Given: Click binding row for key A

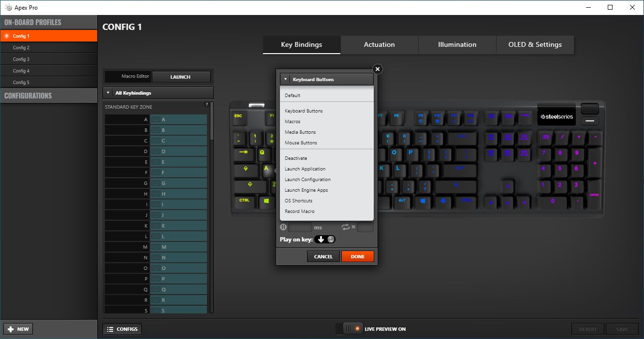Looking at the screenshot, I should click(156, 119).
